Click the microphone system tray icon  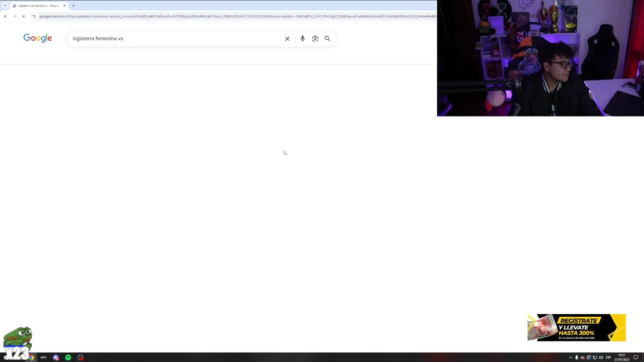coord(577,357)
